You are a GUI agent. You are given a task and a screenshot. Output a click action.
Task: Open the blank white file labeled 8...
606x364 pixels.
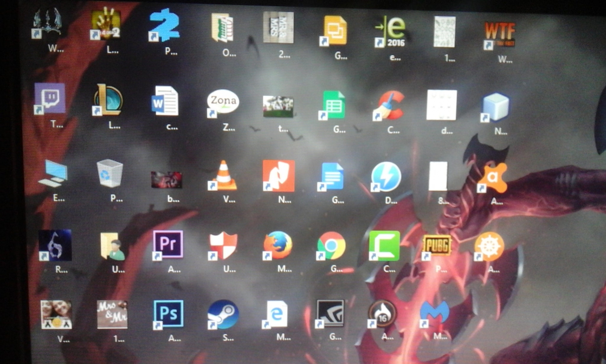click(x=438, y=176)
